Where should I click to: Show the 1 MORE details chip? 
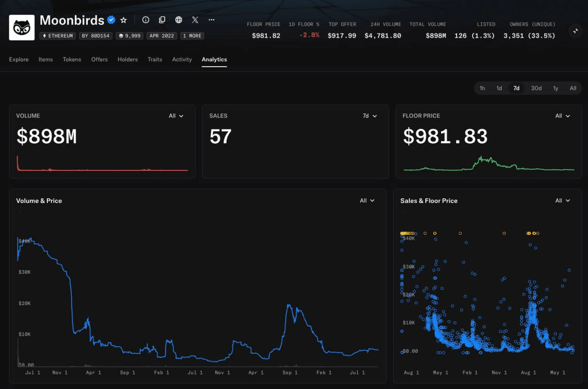192,36
